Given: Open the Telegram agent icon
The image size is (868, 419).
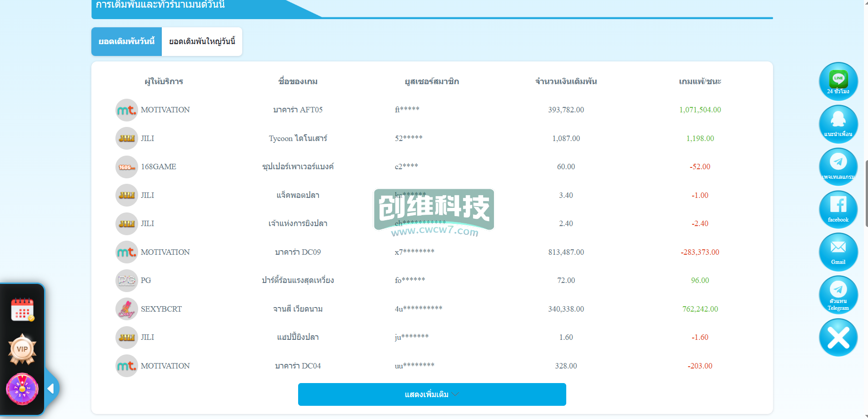Looking at the screenshot, I should pos(838,294).
